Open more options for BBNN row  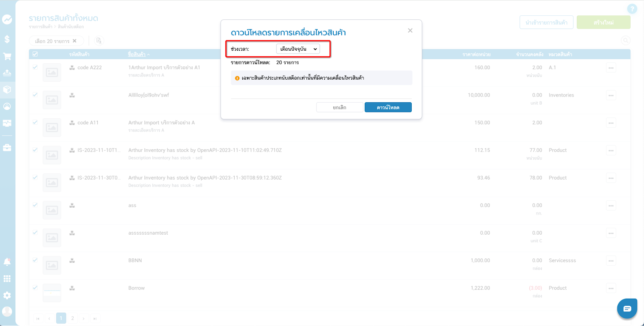tap(611, 261)
